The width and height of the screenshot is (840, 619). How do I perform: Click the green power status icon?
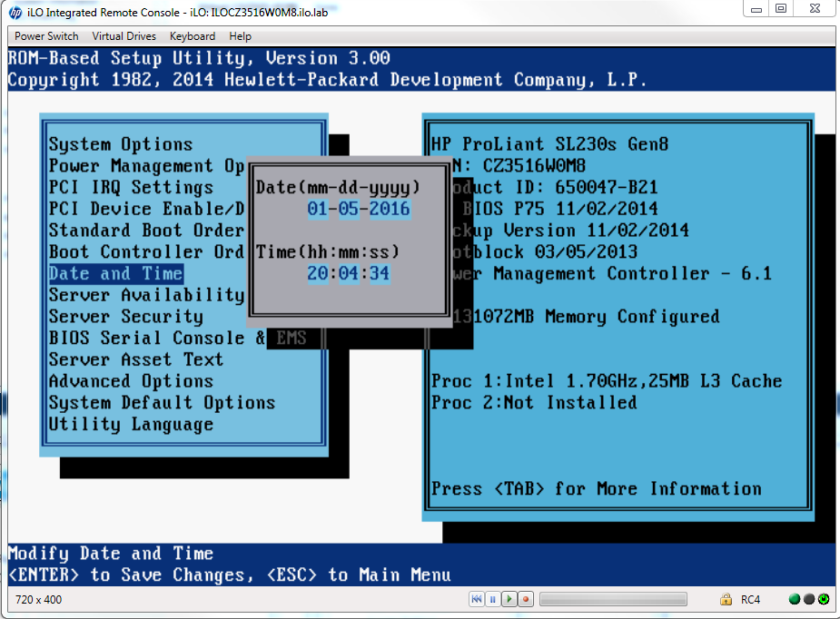pyautogui.click(x=824, y=599)
